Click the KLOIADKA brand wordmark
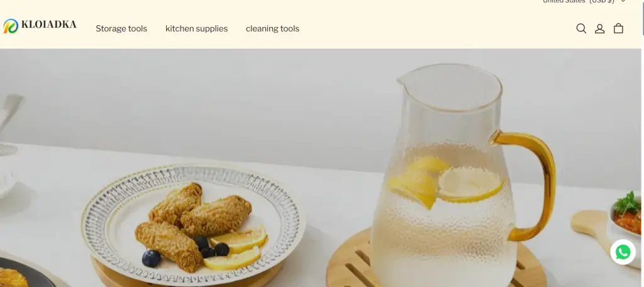 pos(48,25)
